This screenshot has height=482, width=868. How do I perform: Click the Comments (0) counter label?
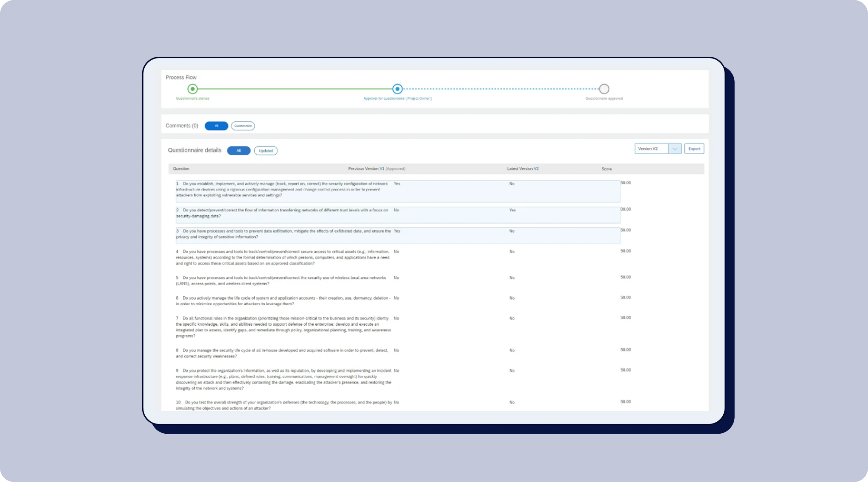click(x=182, y=125)
